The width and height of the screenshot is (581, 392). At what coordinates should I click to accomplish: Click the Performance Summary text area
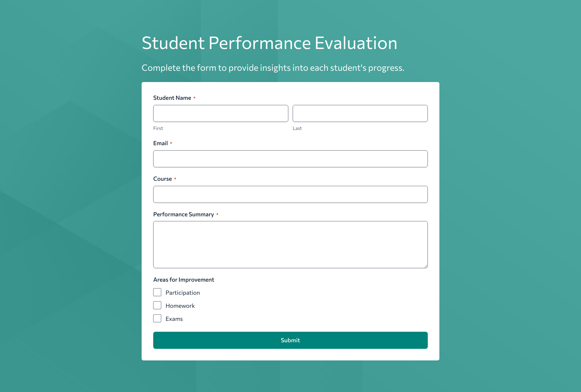coord(290,244)
